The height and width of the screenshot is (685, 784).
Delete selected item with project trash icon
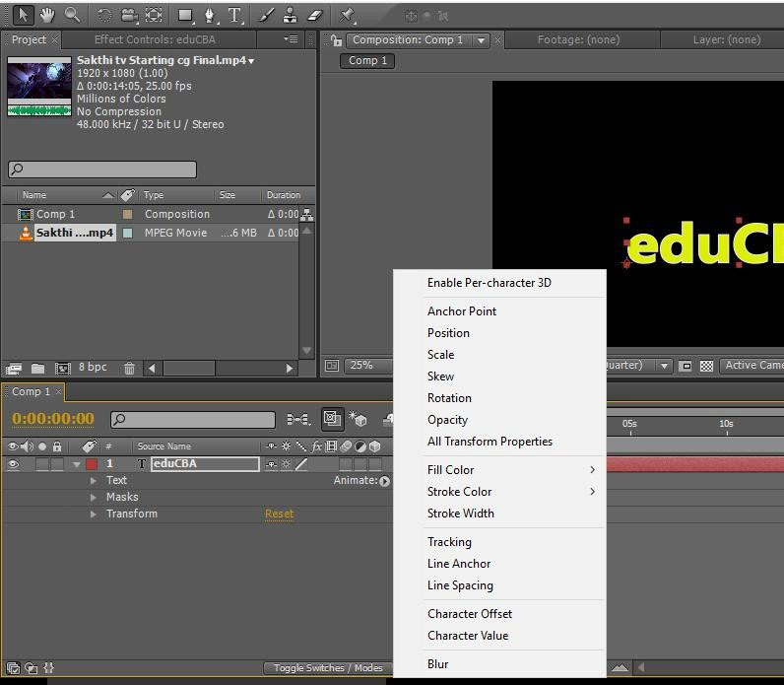(129, 368)
